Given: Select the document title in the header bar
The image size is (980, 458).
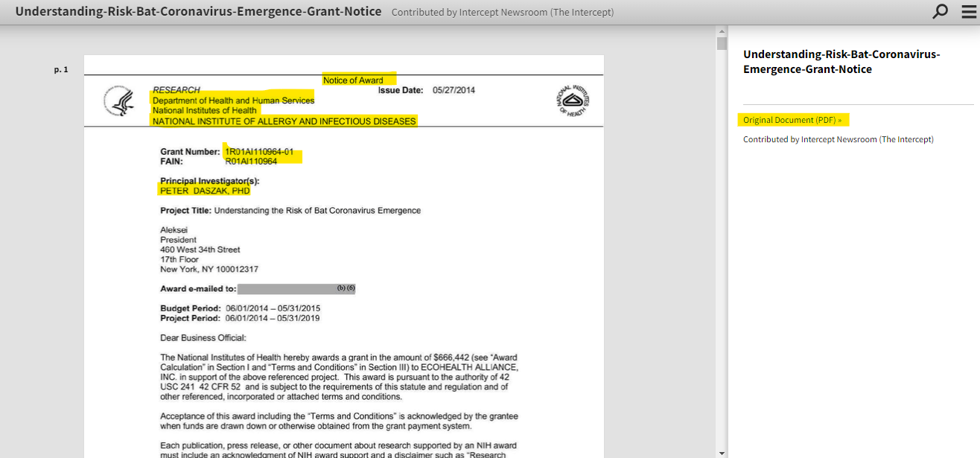Looking at the screenshot, I should point(198,12).
